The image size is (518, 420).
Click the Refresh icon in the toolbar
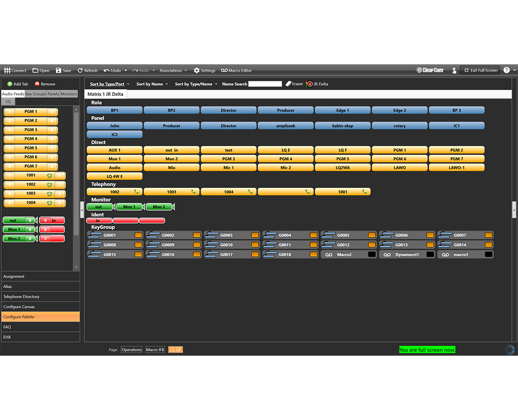click(x=80, y=71)
